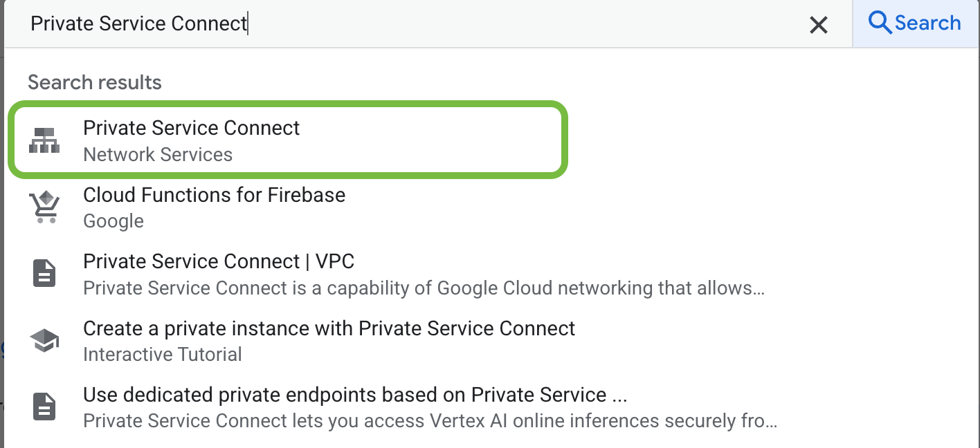The image size is (980, 448).
Task: Open the Private Service Connect VPC documentation
Action: pyautogui.click(x=219, y=261)
